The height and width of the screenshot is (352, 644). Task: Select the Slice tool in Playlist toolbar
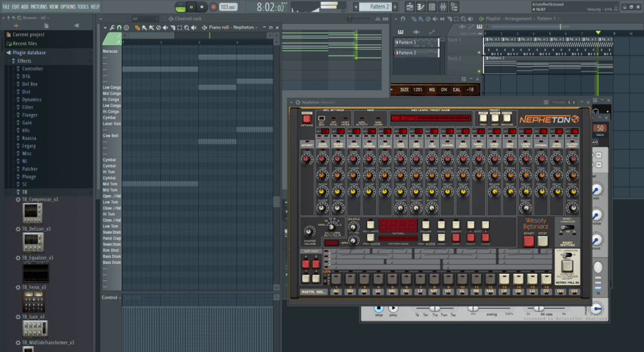(450, 19)
